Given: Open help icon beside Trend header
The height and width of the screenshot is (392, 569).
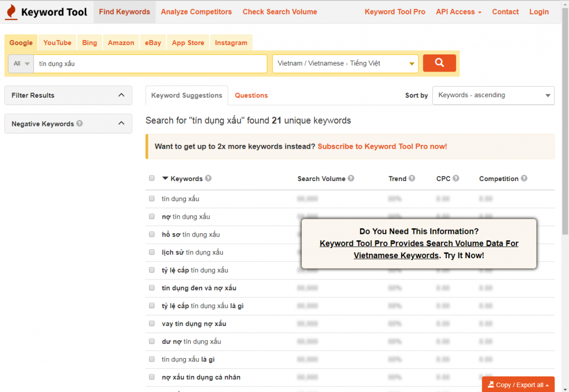Looking at the screenshot, I should [x=412, y=178].
